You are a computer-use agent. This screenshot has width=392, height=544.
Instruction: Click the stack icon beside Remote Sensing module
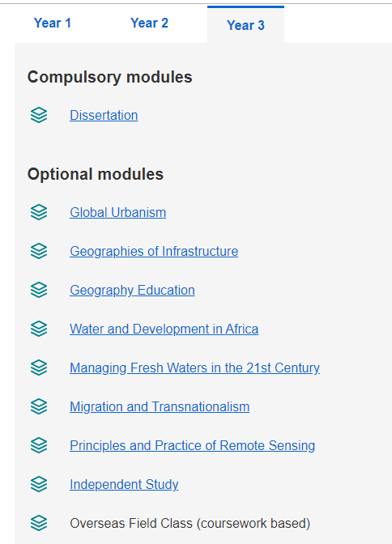[39, 445]
